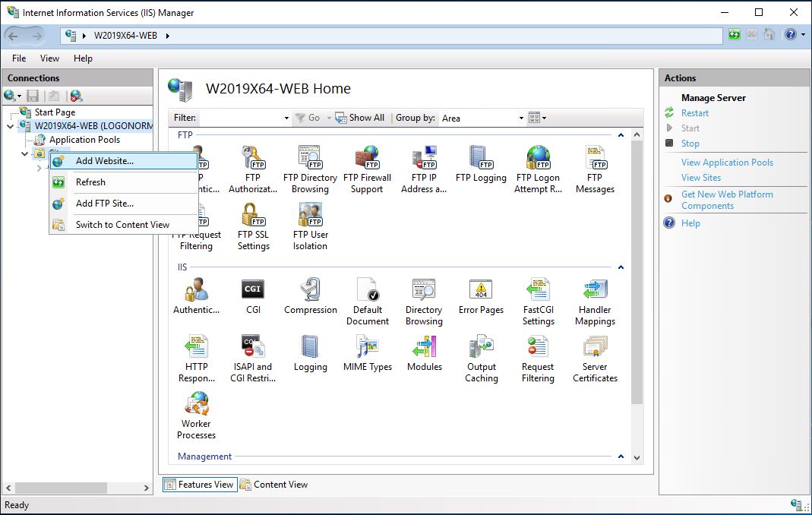Open the Compression feature
Image resolution: width=812 pixels, height=515 pixels.
(310, 296)
